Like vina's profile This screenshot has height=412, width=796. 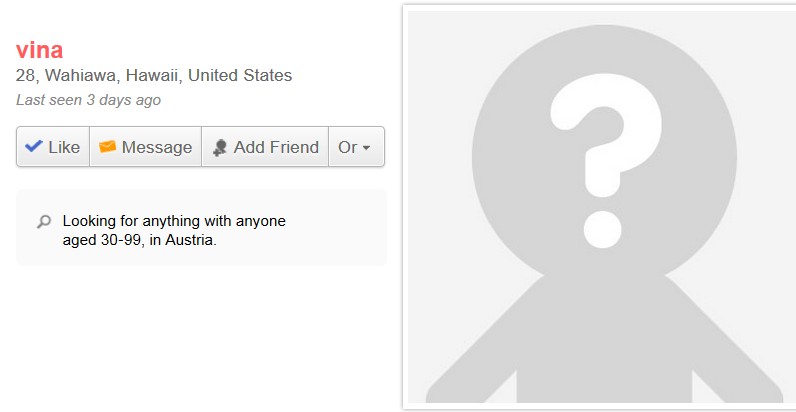(53, 147)
